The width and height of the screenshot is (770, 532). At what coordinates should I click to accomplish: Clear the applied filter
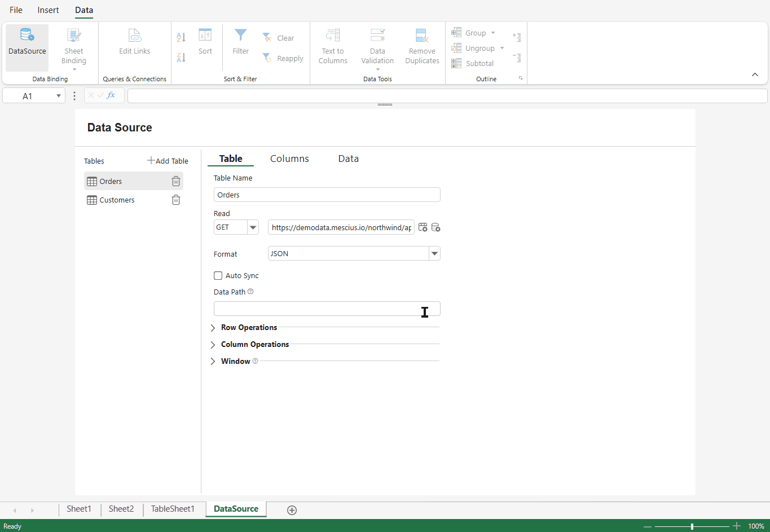pos(278,38)
